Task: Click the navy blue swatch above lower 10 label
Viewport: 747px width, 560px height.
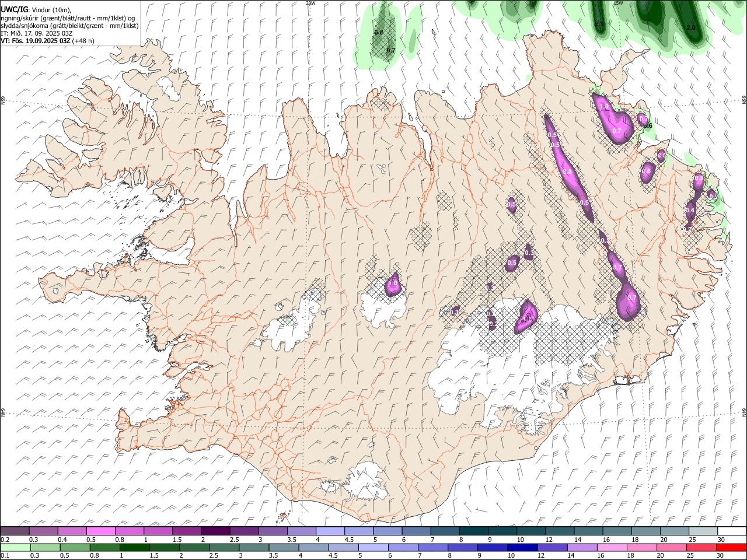Action: [x=522, y=547]
